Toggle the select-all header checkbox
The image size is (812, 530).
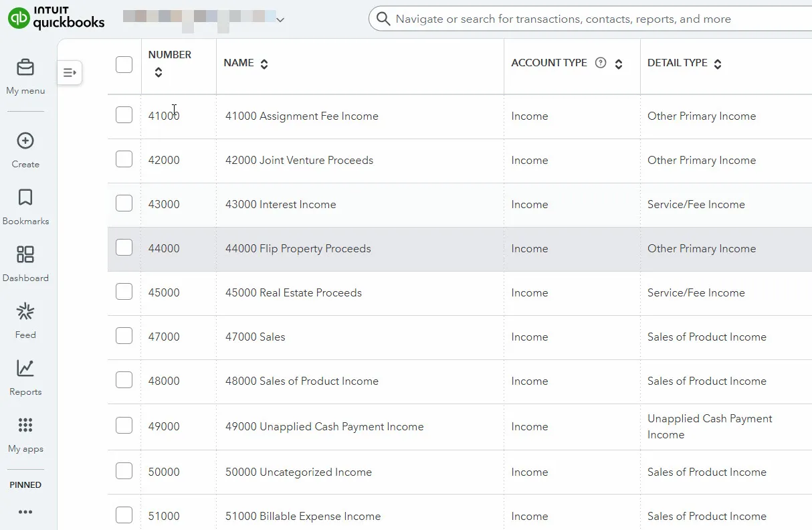click(124, 64)
